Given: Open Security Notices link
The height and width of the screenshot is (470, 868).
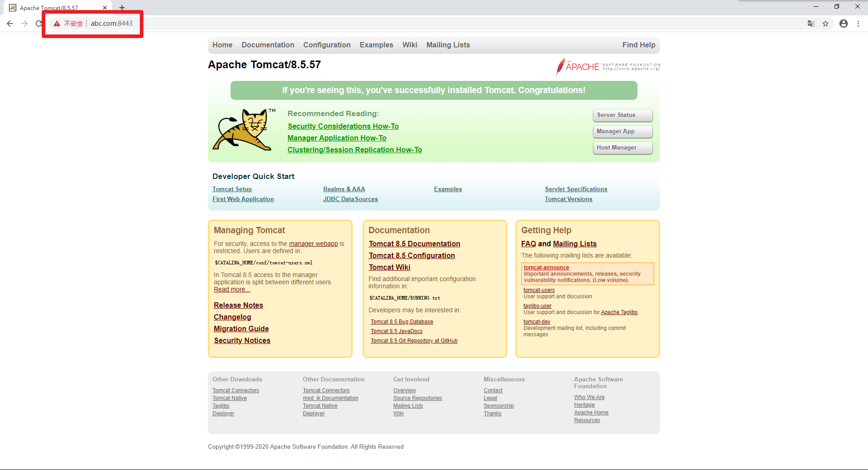Looking at the screenshot, I should (x=242, y=341).
